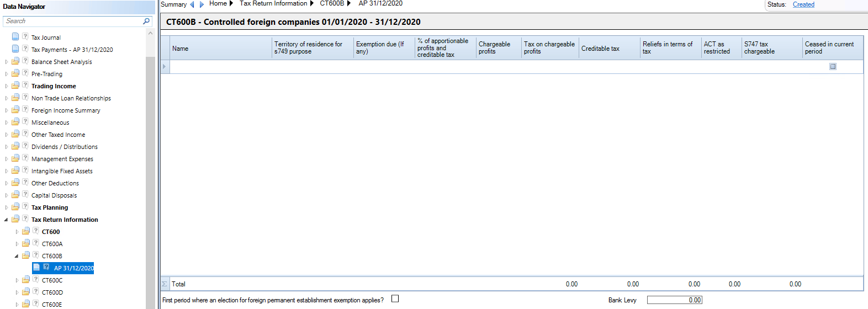Click the scroll up arrow in navigator
Viewport: 868px width, 309px height.
point(150,33)
